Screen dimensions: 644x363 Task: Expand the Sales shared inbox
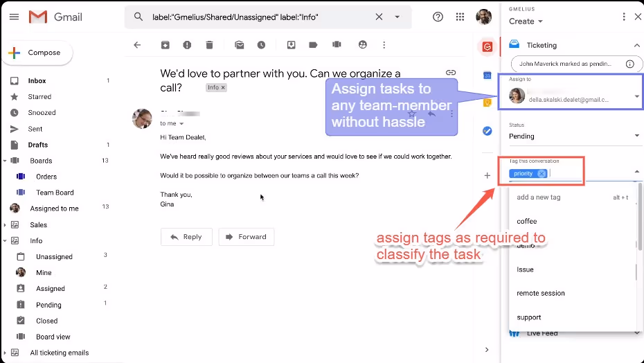coord(5,225)
